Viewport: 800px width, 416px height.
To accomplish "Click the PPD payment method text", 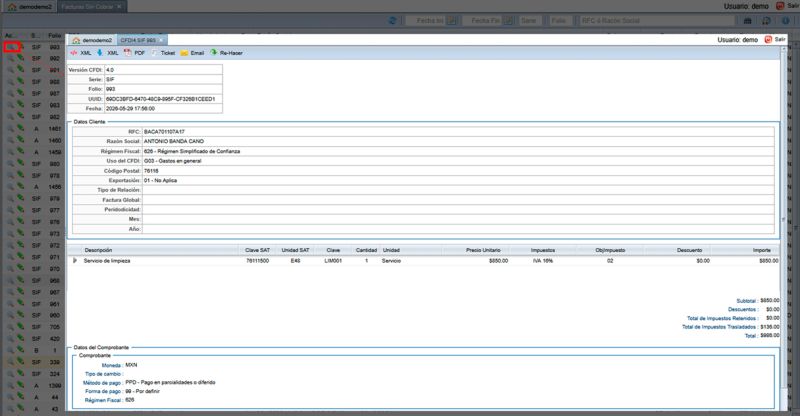I will click(170, 382).
